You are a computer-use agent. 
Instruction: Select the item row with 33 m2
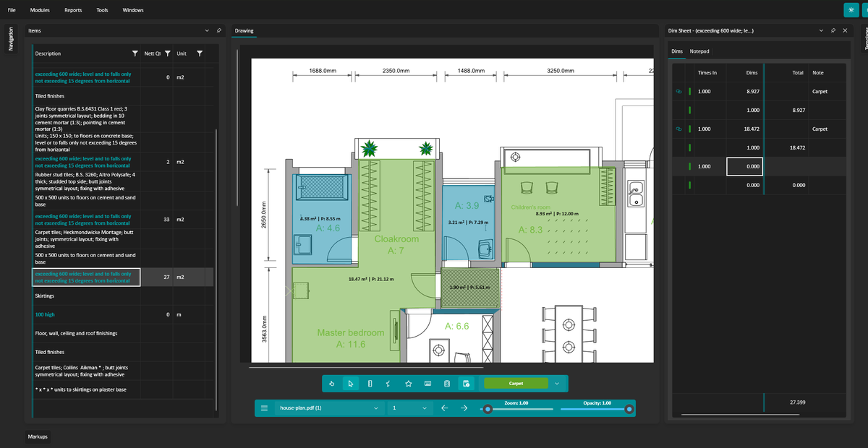click(123, 219)
